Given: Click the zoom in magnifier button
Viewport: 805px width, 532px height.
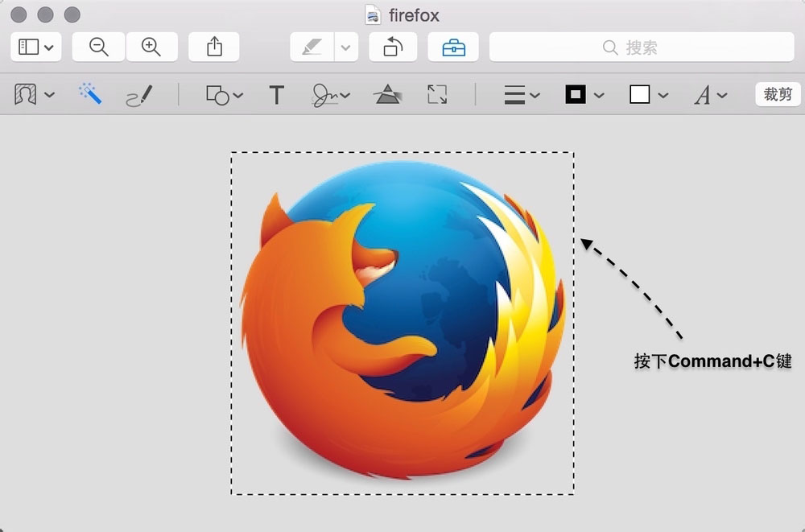Looking at the screenshot, I should click(x=151, y=47).
